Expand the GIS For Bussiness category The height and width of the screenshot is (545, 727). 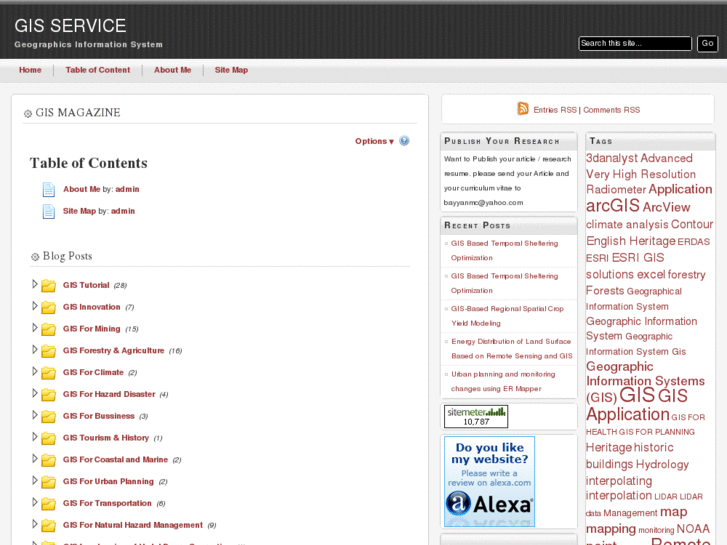coord(34,415)
